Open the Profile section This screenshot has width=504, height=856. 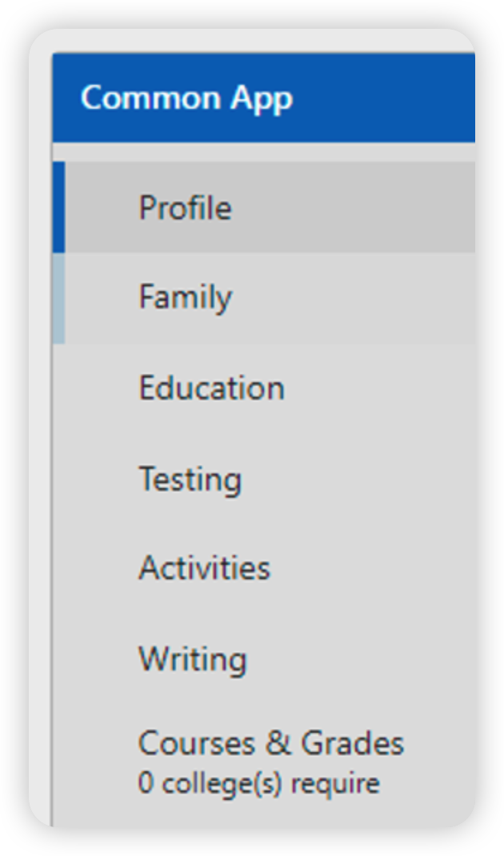[x=185, y=208]
